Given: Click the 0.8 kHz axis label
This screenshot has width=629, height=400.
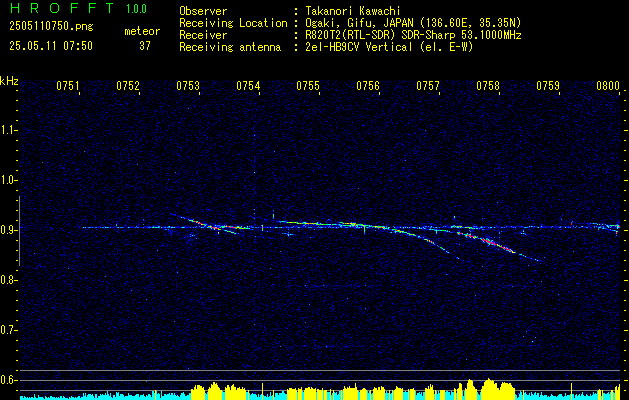Looking at the screenshot, I should point(9,280).
